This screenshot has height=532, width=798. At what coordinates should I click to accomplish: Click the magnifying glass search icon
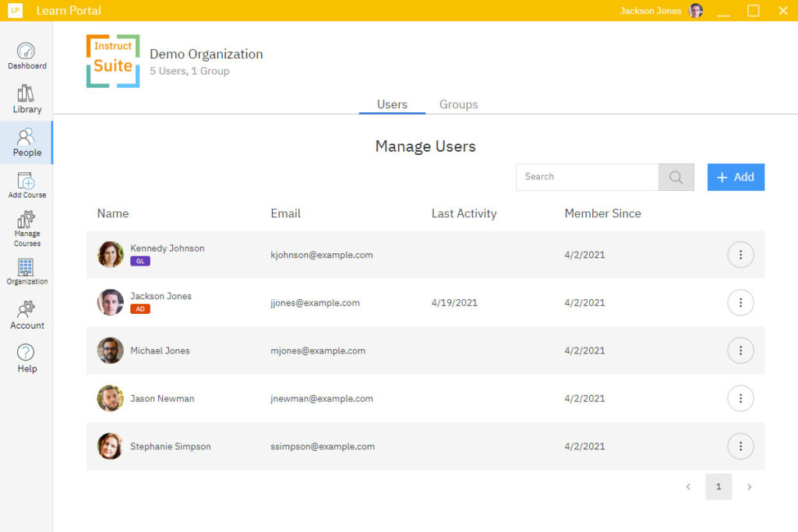point(675,177)
